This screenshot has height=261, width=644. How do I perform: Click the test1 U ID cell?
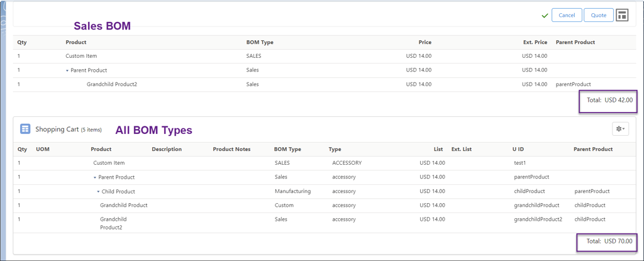coord(519,163)
